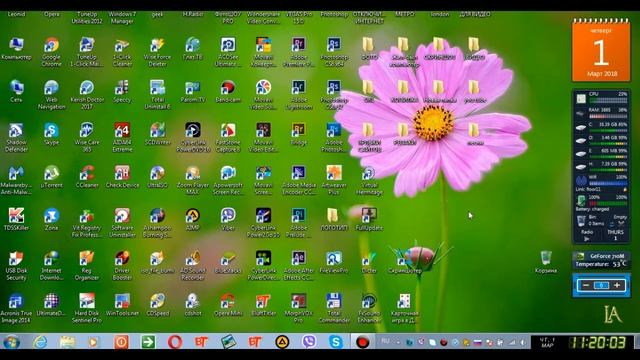Launch FileViewPro desktop shortcut
The height and width of the screenshot is (360, 640).
click(x=334, y=261)
